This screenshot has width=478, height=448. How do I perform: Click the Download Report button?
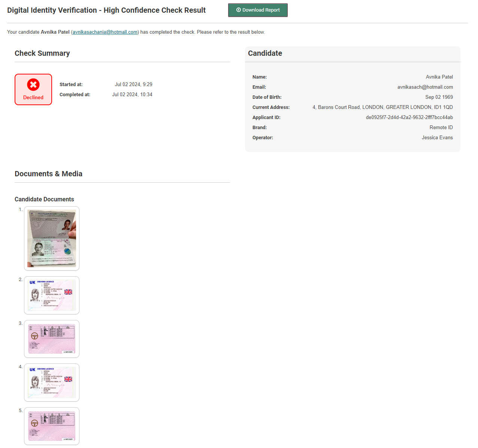click(258, 10)
